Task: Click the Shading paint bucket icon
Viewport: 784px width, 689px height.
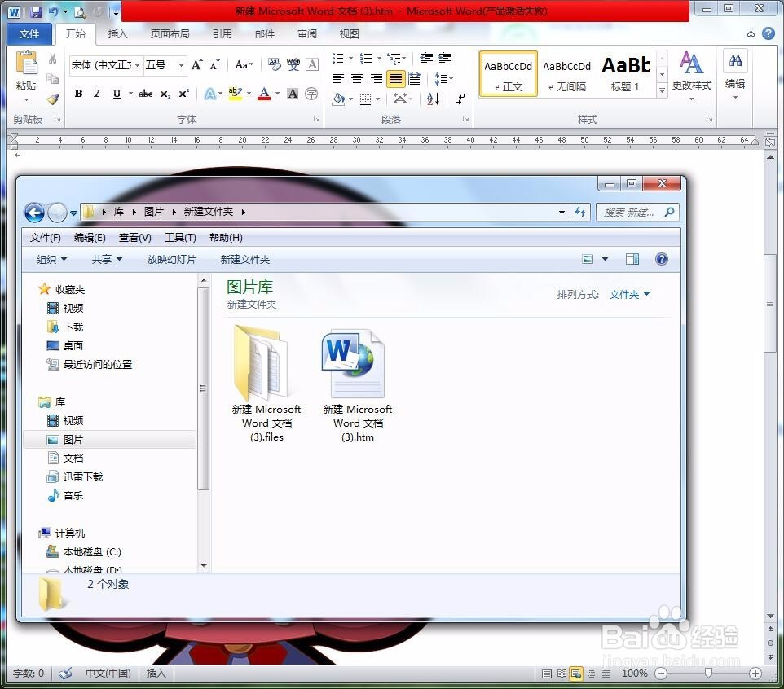Action: tap(338, 99)
